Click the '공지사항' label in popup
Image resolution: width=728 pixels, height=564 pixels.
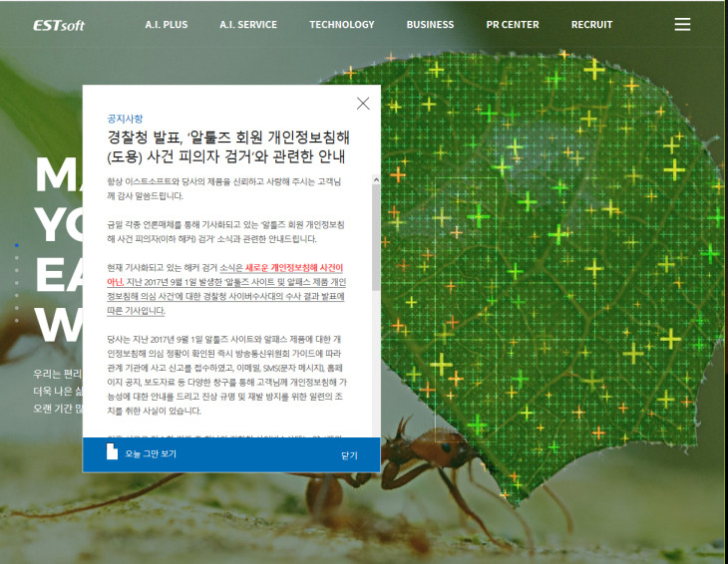125,119
